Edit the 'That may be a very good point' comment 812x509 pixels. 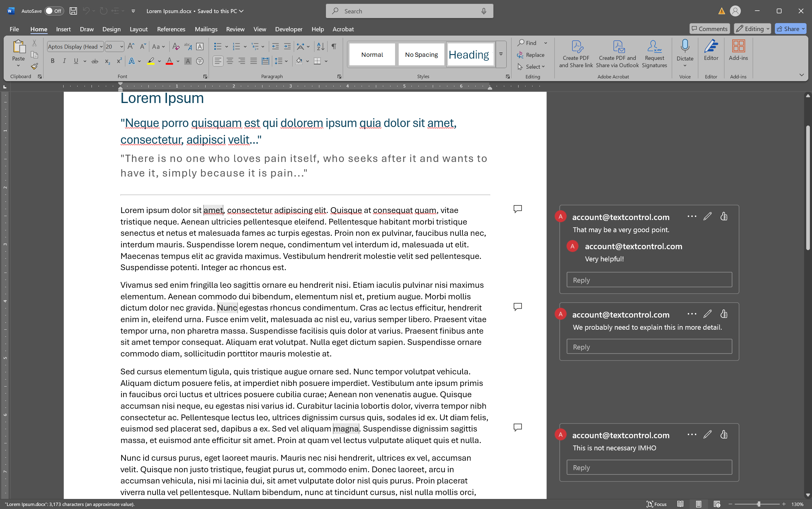tap(708, 216)
